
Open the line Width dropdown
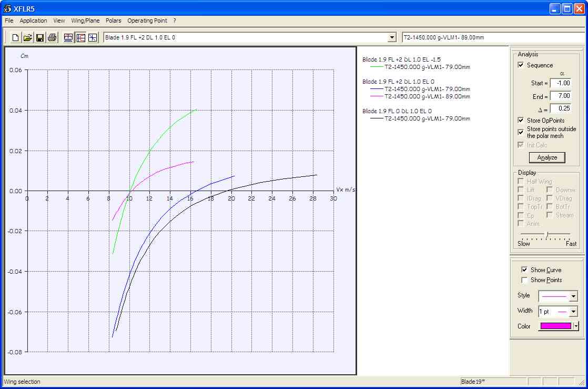573,312
